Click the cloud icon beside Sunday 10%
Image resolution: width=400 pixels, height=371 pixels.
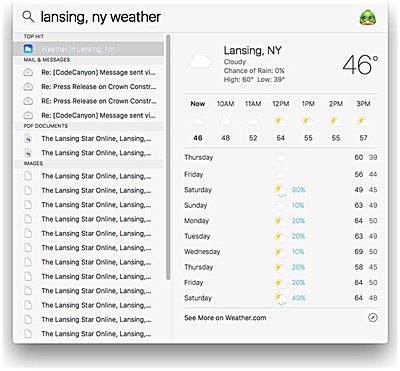point(281,206)
